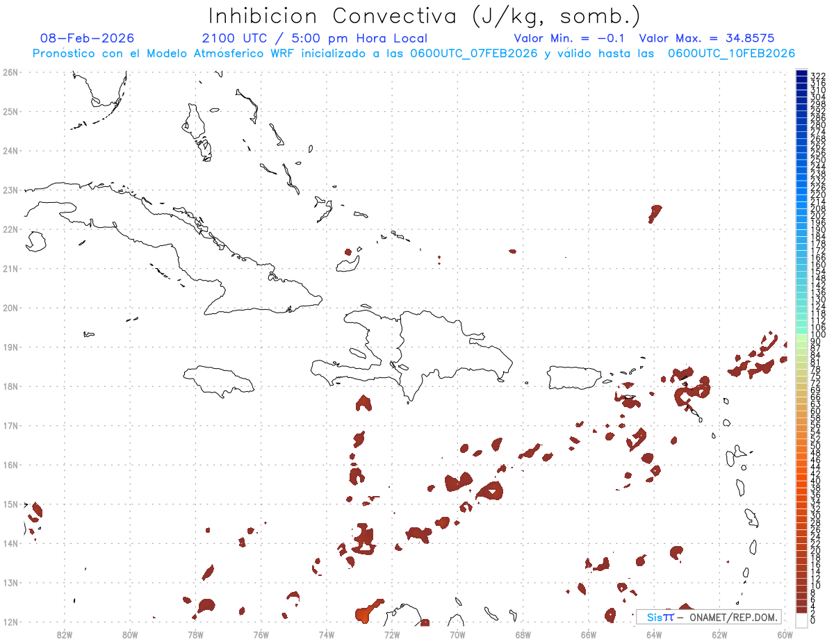Screen dimensions: 834x644
Task: Click the 68W longitude label
Action: click(523, 634)
